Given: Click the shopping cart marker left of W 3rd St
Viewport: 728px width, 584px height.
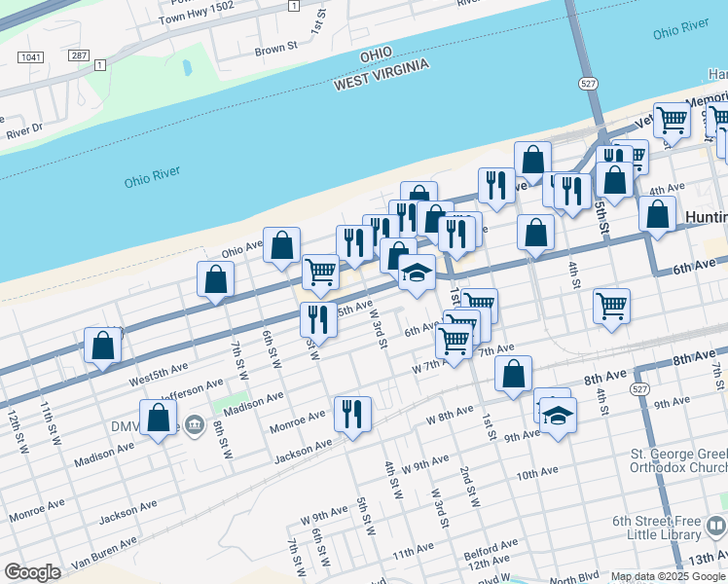Looking at the screenshot, I should click(x=320, y=272).
